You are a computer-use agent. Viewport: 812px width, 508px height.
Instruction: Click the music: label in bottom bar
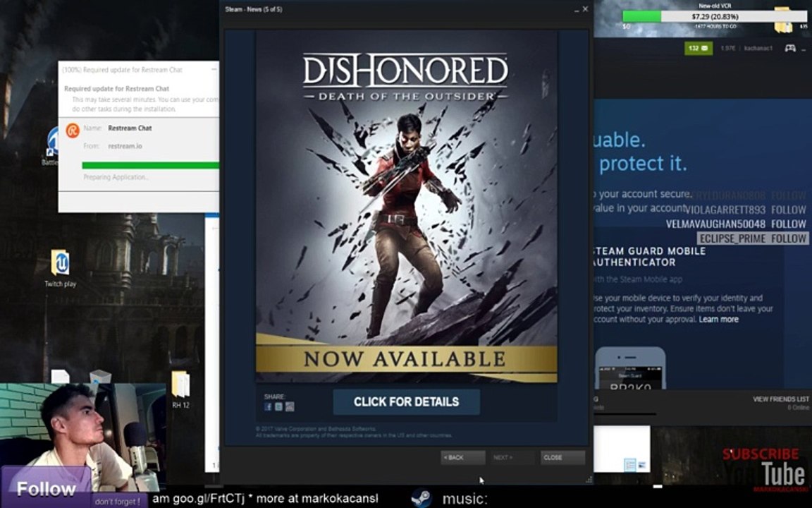465,500
